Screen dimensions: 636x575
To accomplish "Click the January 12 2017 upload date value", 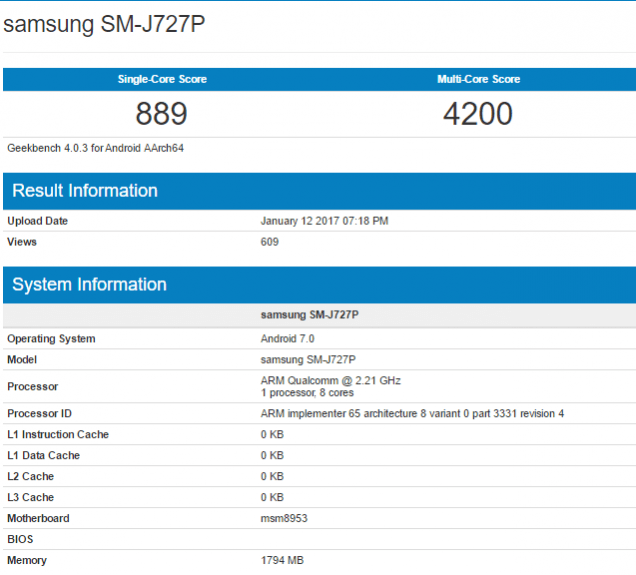I will (325, 221).
